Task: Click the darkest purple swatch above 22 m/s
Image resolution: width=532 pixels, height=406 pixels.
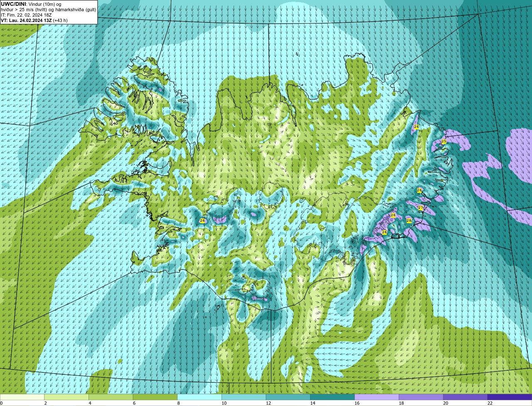Action: tap(510, 397)
